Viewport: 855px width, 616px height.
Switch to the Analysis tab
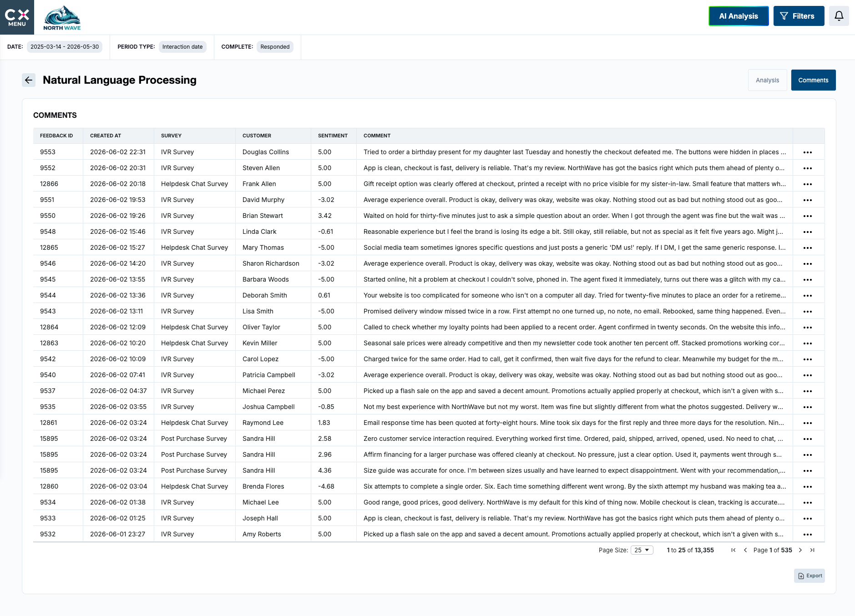coord(767,80)
